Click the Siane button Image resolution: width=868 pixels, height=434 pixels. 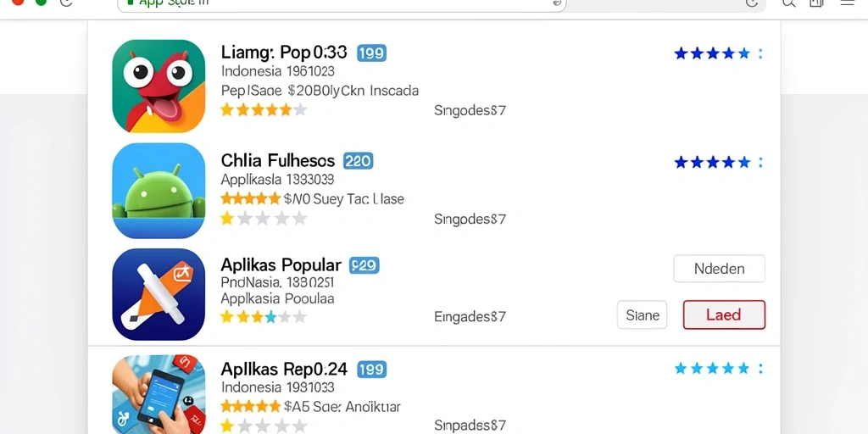pos(643,315)
